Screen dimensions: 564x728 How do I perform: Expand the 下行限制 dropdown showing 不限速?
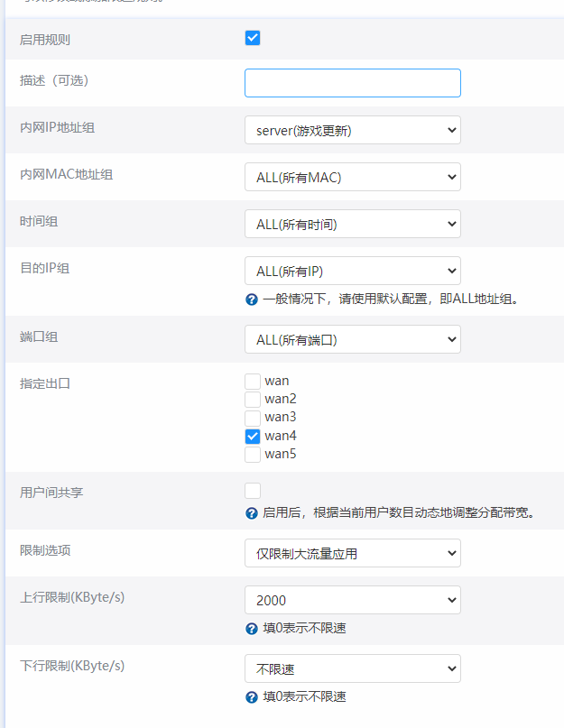pyautogui.click(x=352, y=668)
